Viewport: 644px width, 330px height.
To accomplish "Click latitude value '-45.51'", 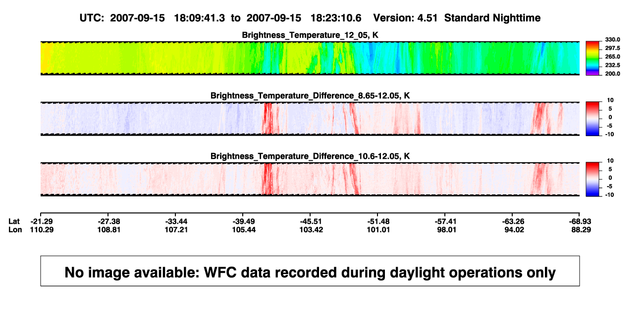I will click(311, 221).
